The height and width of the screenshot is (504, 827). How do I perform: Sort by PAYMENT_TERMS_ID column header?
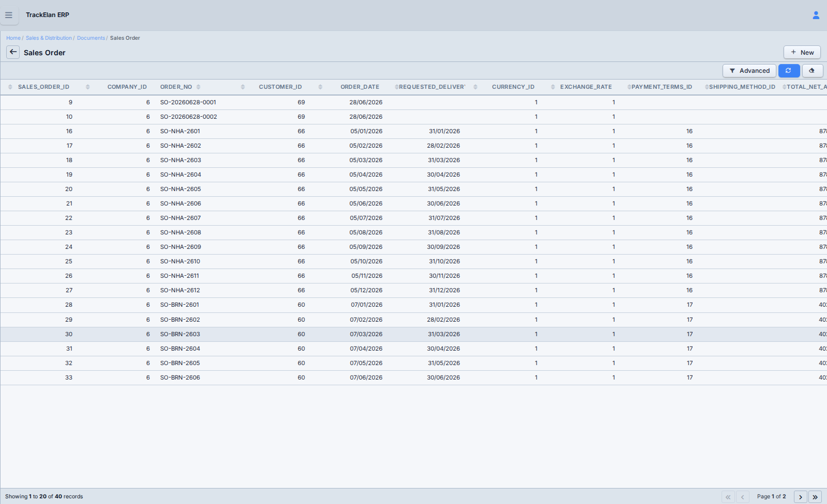tap(662, 87)
